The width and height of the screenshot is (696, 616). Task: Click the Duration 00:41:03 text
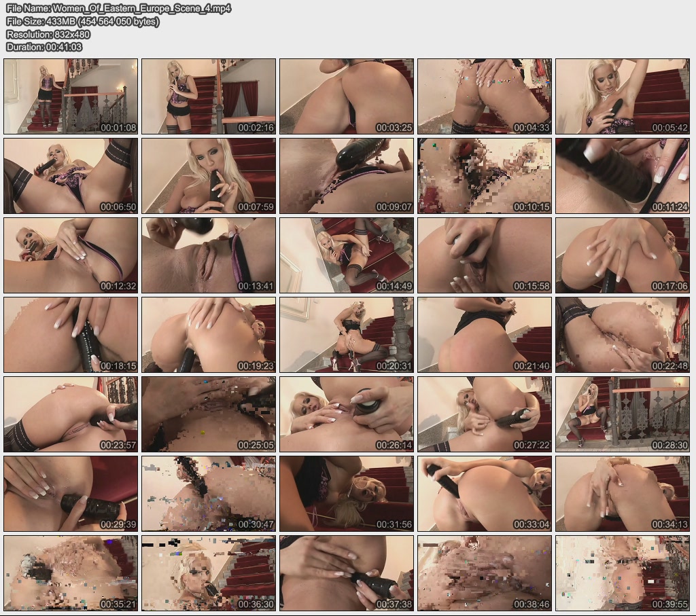44,47
